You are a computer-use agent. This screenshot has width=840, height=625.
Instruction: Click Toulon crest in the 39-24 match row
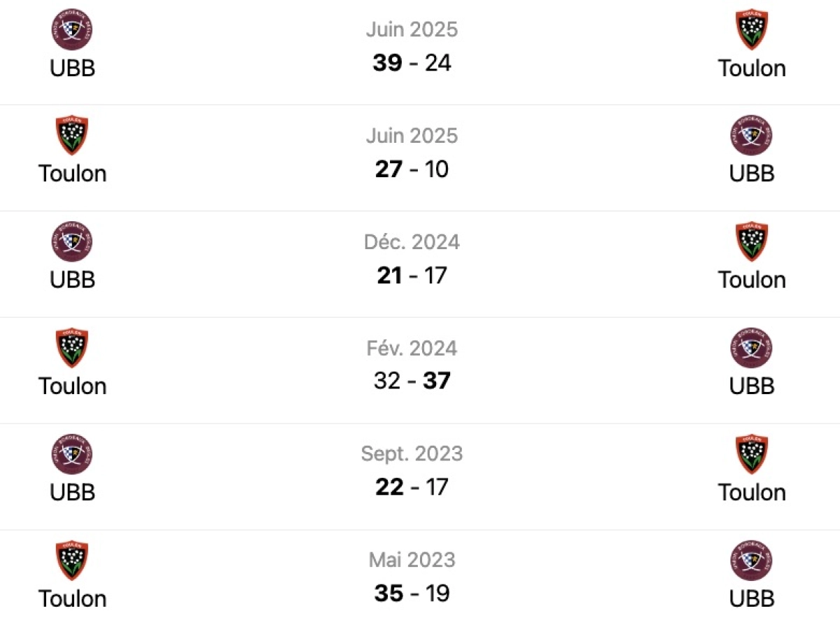click(752, 29)
